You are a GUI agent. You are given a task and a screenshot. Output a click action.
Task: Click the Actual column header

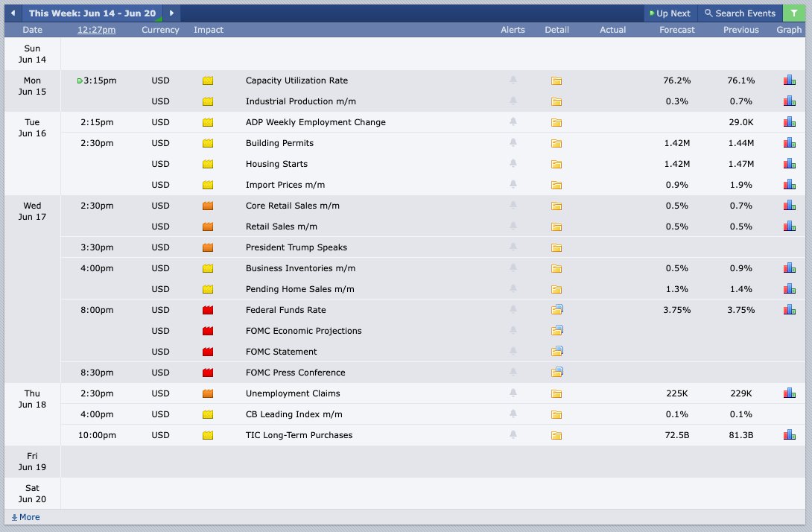(612, 30)
